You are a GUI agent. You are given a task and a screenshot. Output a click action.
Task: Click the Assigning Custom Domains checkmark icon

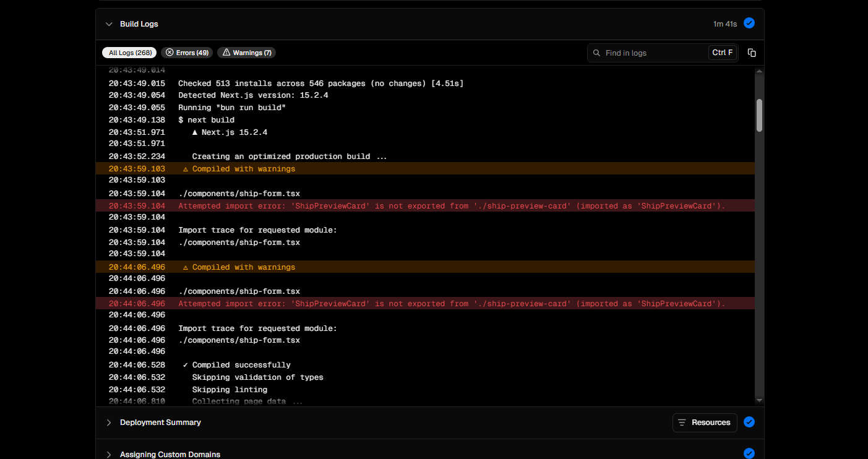(x=749, y=453)
